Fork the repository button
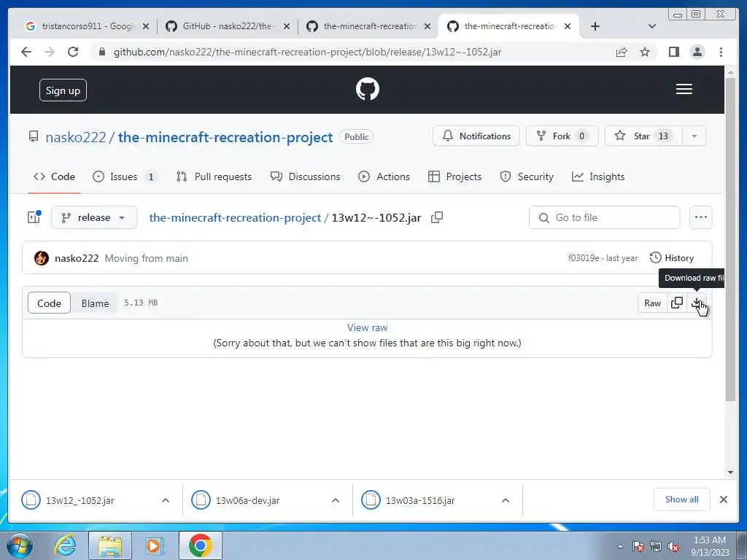This screenshot has width=747, height=560. pyautogui.click(x=562, y=136)
